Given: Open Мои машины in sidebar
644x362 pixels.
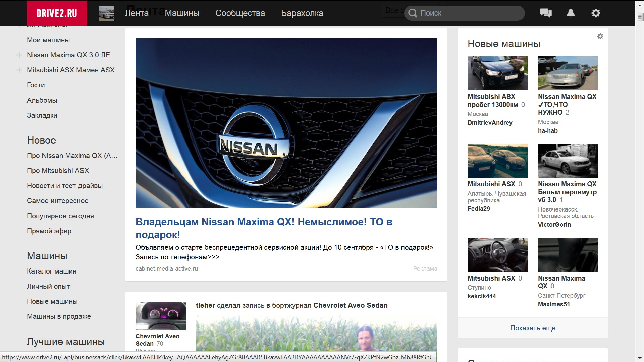Looking at the screenshot, I should click(x=48, y=40).
